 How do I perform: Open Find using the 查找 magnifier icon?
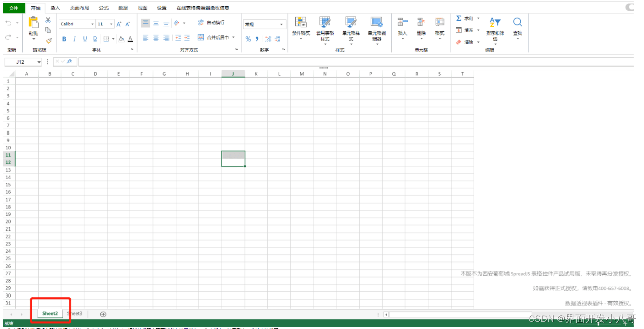click(x=517, y=22)
